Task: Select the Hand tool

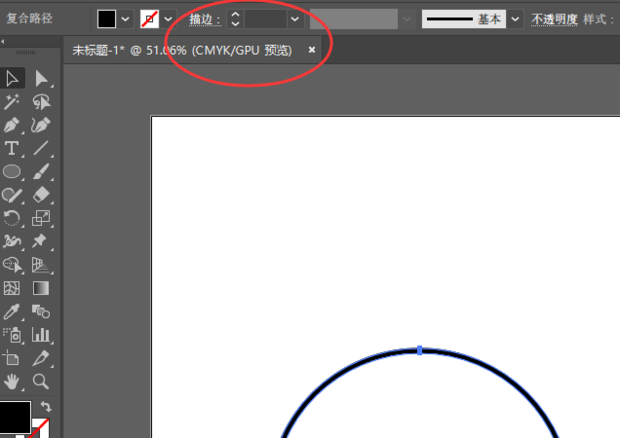Action: [x=12, y=381]
